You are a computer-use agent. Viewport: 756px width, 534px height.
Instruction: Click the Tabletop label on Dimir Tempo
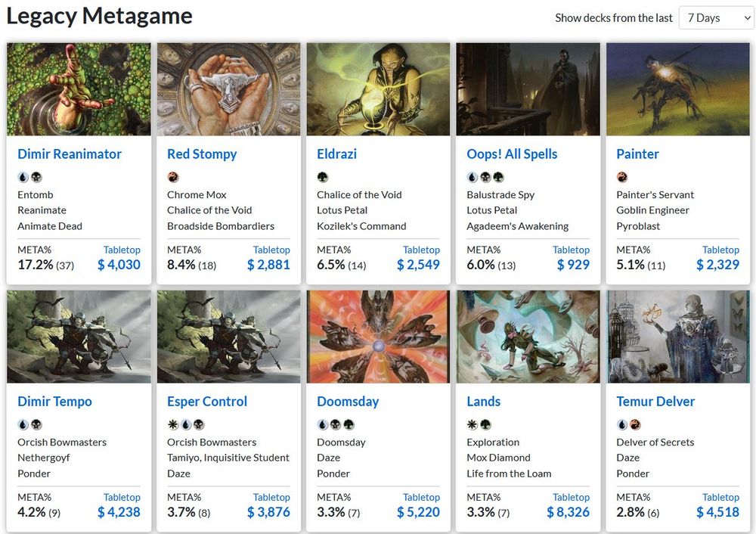tap(122, 497)
